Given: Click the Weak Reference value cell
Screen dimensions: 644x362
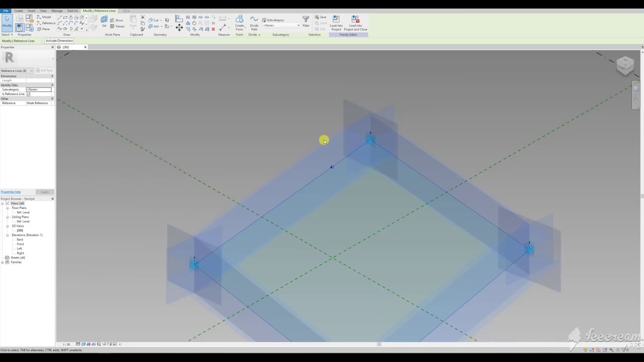Looking at the screenshot, I should [39, 103].
